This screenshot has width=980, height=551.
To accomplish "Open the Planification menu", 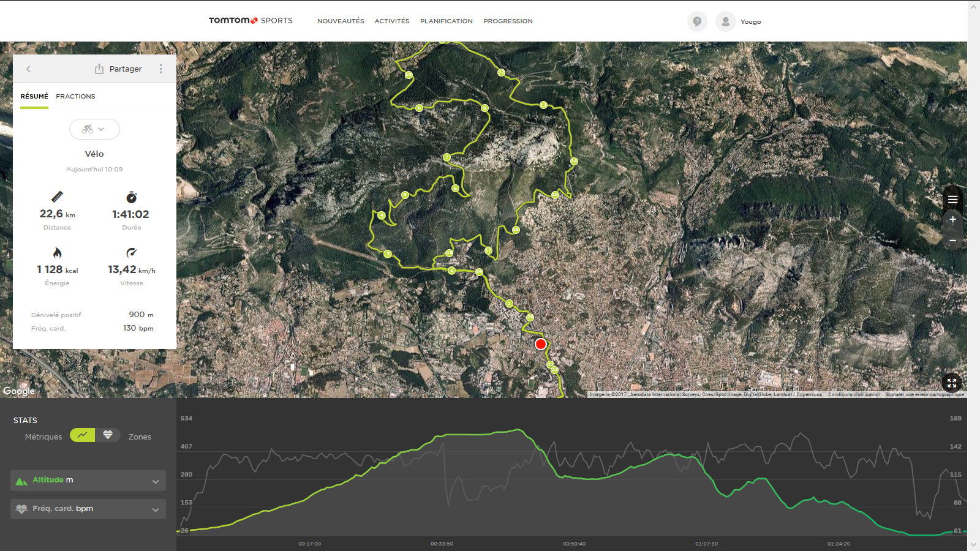I will (x=447, y=21).
